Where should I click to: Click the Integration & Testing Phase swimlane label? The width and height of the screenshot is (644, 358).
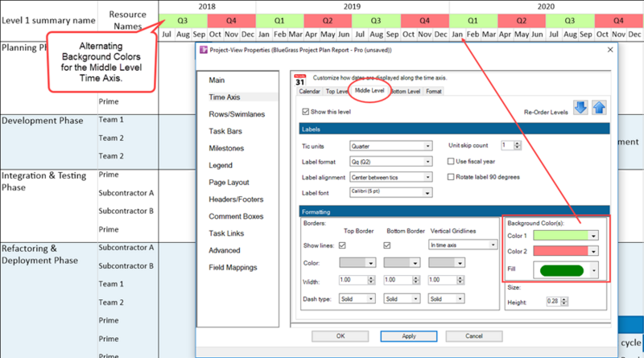pos(44,182)
